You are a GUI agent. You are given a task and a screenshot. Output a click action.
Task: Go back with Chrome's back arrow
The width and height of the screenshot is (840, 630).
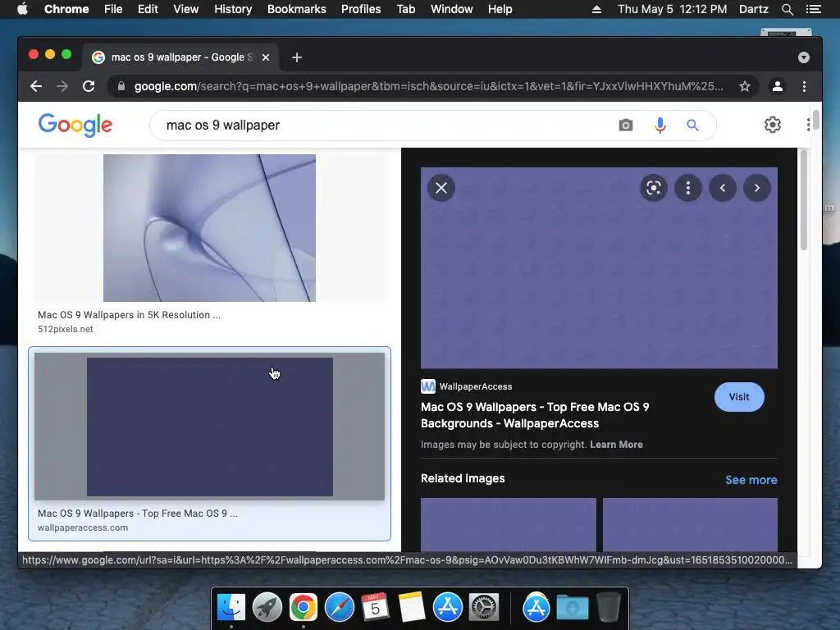(36, 86)
